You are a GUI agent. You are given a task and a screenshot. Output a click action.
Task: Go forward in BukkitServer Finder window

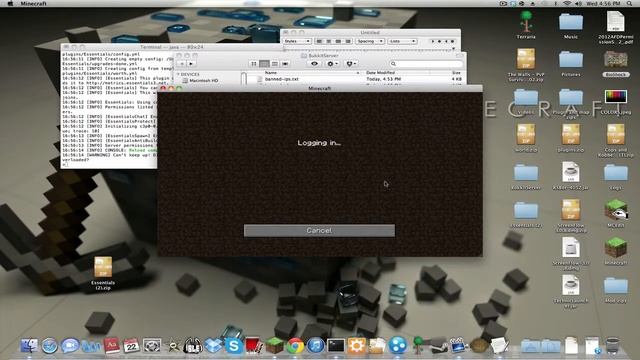[x=191, y=64]
